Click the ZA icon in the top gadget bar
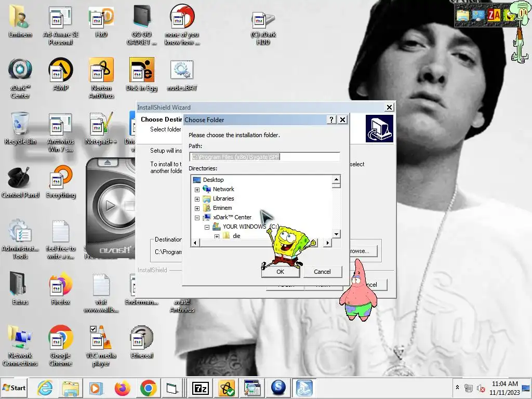The image size is (532, 399). coord(494,15)
